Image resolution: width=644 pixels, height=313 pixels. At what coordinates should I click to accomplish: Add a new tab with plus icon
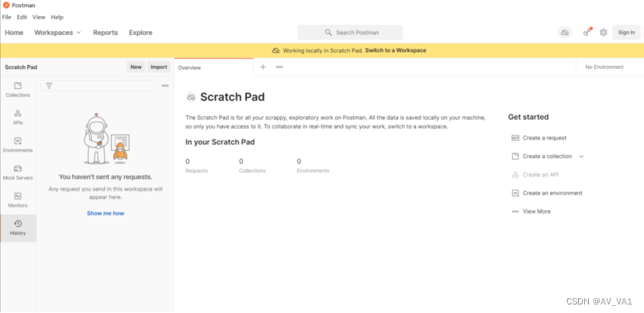263,67
